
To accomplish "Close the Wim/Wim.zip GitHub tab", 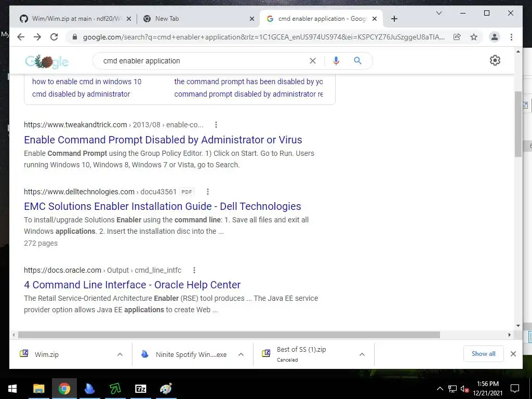I will click(x=129, y=19).
